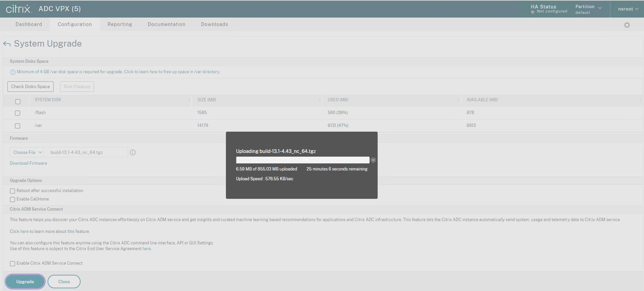
Task: Sort by USED (MB) column arrows
Action: tap(458, 100)
